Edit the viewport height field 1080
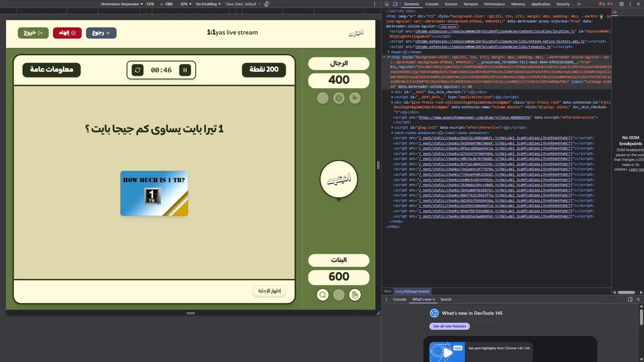Image resolution: width=644 pixels, height=362 pixels. pos(169,4)
